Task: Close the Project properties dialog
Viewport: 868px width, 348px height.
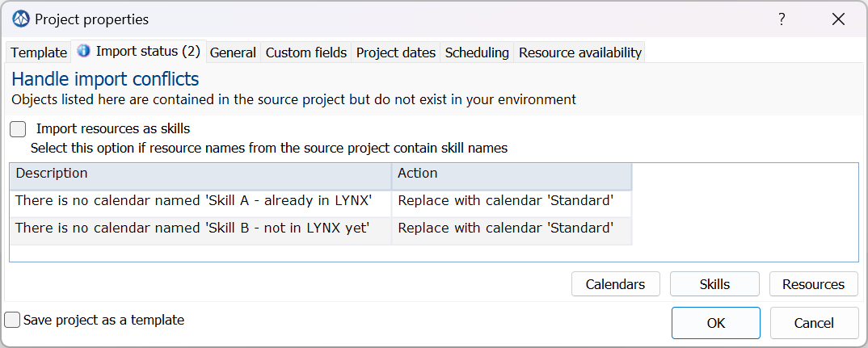Action: pos(838,19)
